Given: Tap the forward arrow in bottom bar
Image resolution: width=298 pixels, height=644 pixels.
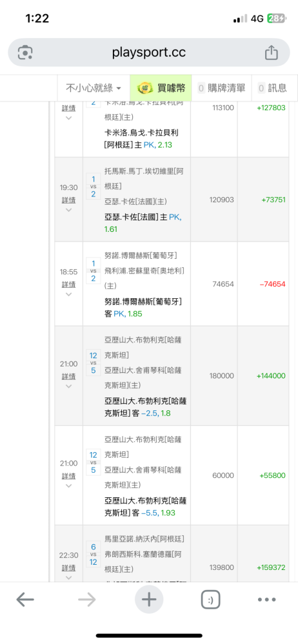Looking at the screenshot, I should (87, 600).
